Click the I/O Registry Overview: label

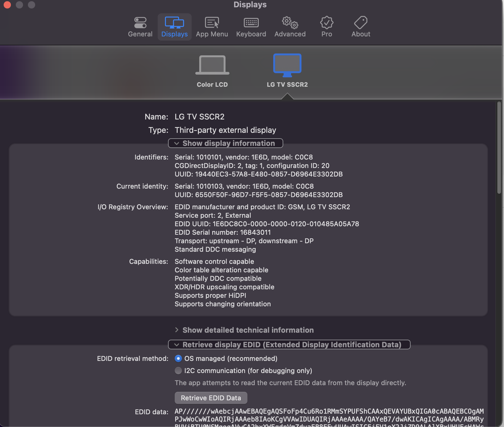[x=133, y=207]
